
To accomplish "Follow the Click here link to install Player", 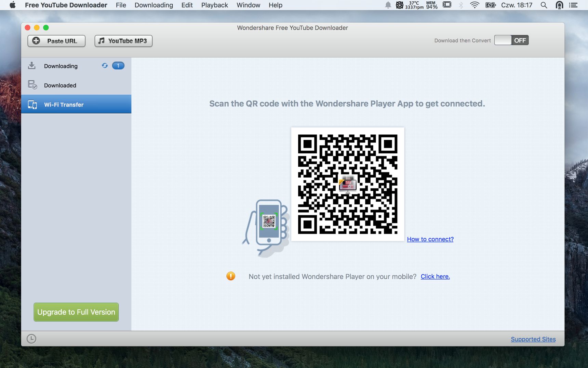I will 435,277.
